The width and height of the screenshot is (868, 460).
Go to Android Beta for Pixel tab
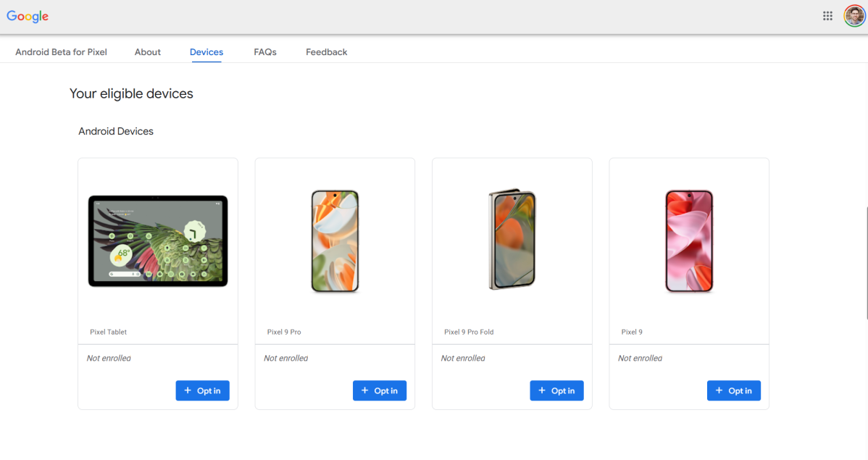[x=61, y=52]
